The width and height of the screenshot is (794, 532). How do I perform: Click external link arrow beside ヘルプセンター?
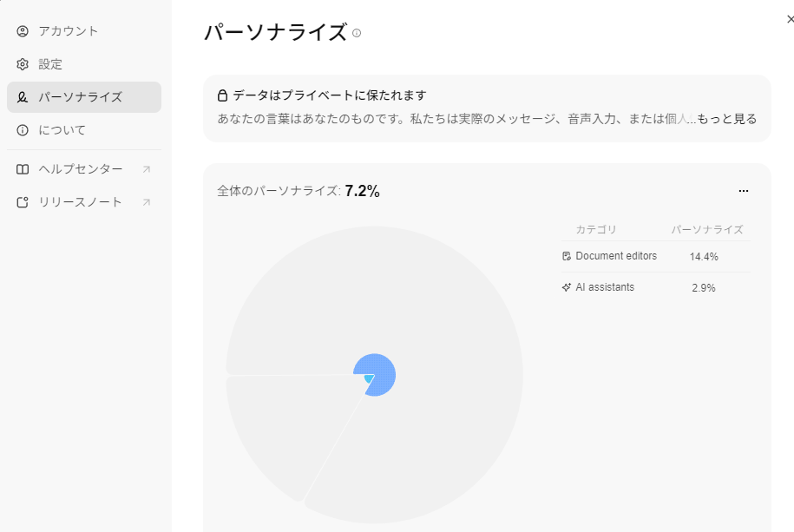pyautogui.click(x=146, y=169)
